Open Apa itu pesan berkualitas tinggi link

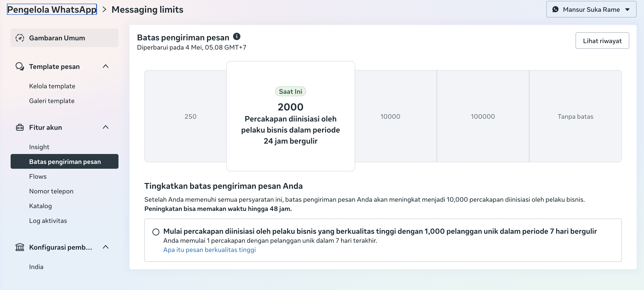(209, 250)
